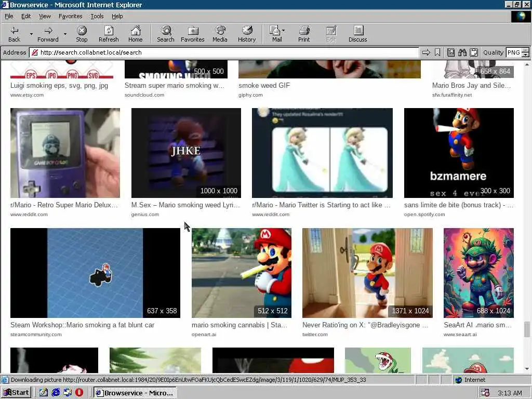The image size is (532, 399).
Task: Click the page icon right of bookmark icon
Action: [450, 52]
